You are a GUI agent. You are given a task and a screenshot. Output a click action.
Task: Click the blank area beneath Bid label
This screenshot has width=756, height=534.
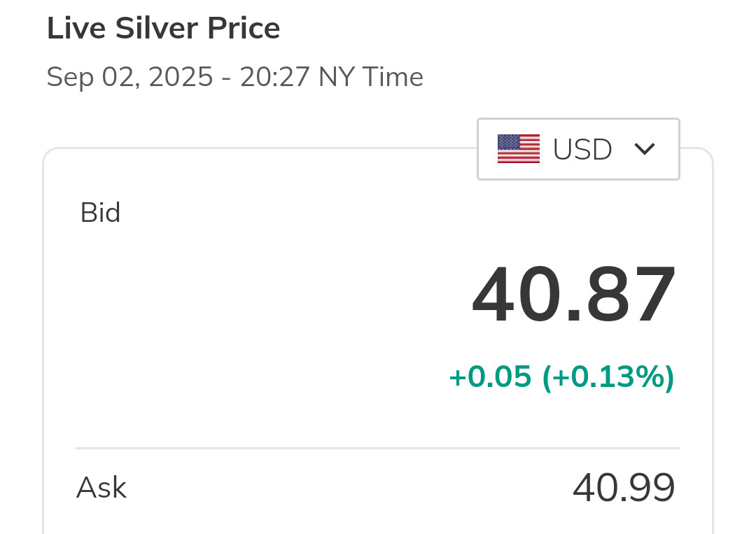click(x=210, y=315)
